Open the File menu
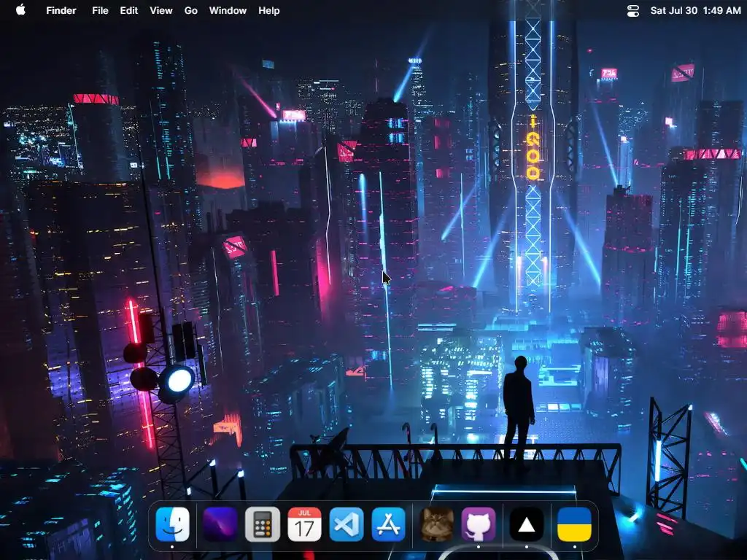The width and height of the screenshot is (747, 560). pos(100,10)
